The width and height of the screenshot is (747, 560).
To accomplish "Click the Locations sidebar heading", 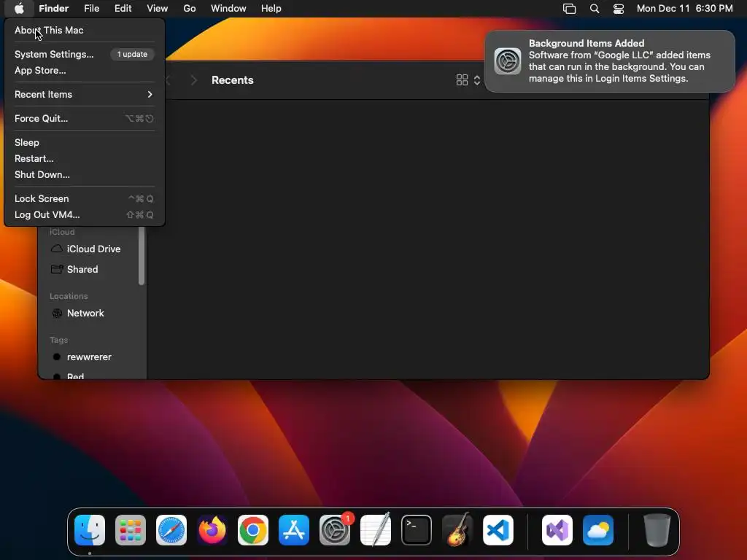I will 69,296.
